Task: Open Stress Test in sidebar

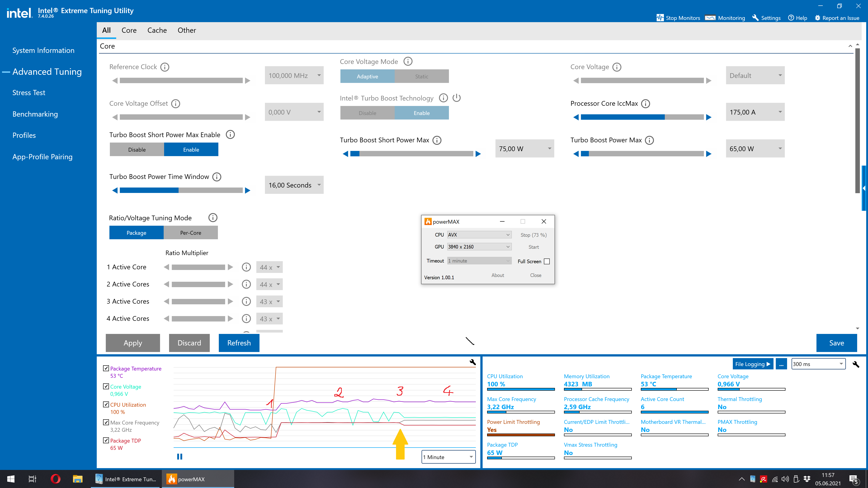Action: pyautogui.click(x=29, y=93)
